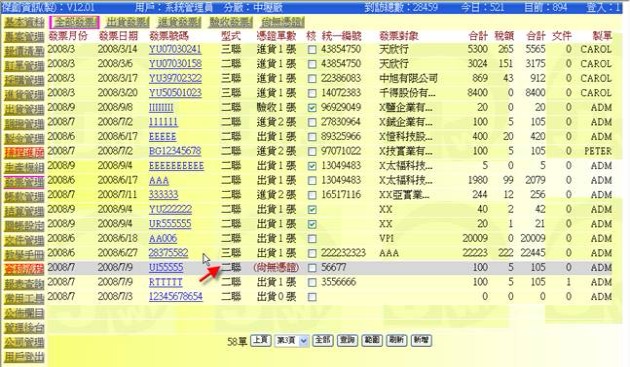Image resolution: width=630 pixels, height=367 pixels.
Task: Switch to the 全部發票 tab
Action: pos(75,22)
